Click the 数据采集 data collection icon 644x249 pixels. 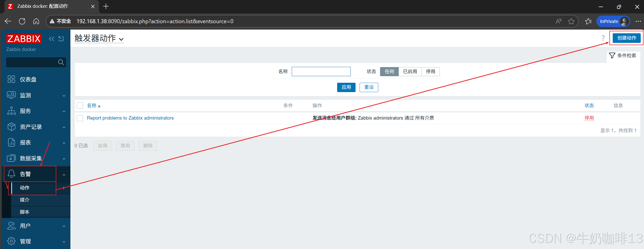point(11,158)
